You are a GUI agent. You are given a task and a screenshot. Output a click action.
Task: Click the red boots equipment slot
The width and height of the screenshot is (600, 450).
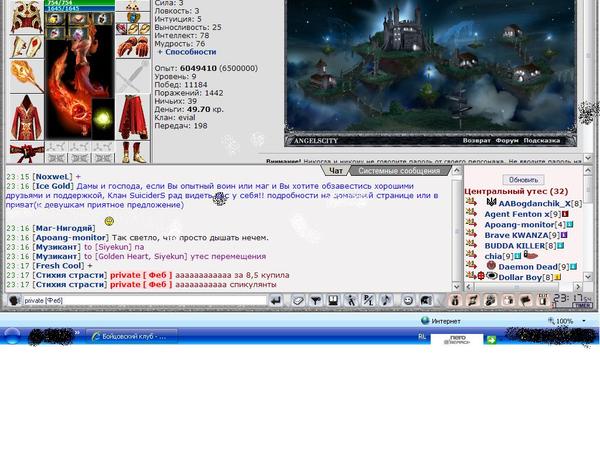[x=133, y=153]
